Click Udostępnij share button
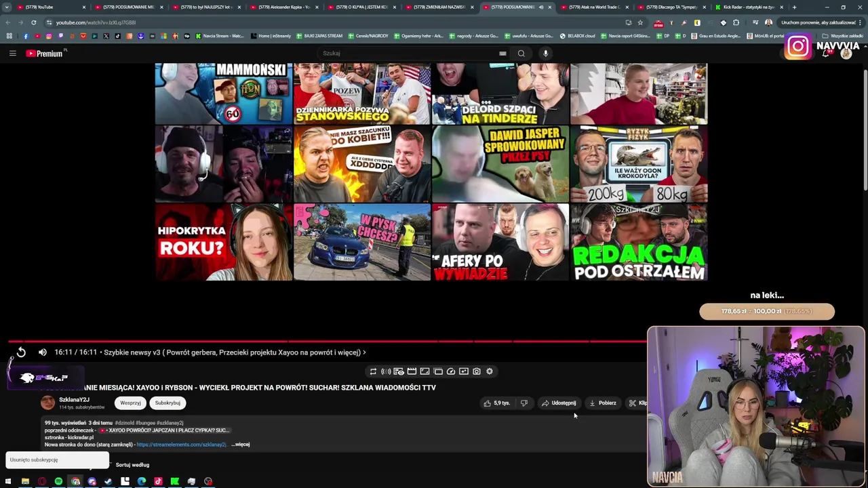 click(x=559, y=403)
